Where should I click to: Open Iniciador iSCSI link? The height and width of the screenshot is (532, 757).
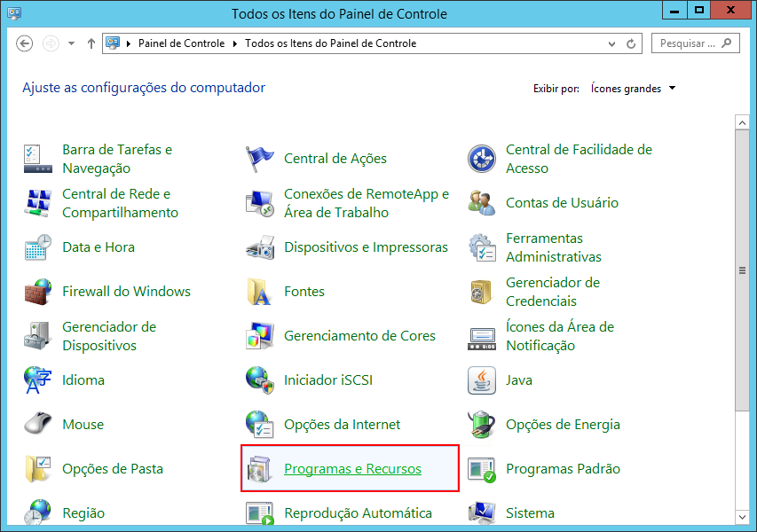tap(328, 380)
